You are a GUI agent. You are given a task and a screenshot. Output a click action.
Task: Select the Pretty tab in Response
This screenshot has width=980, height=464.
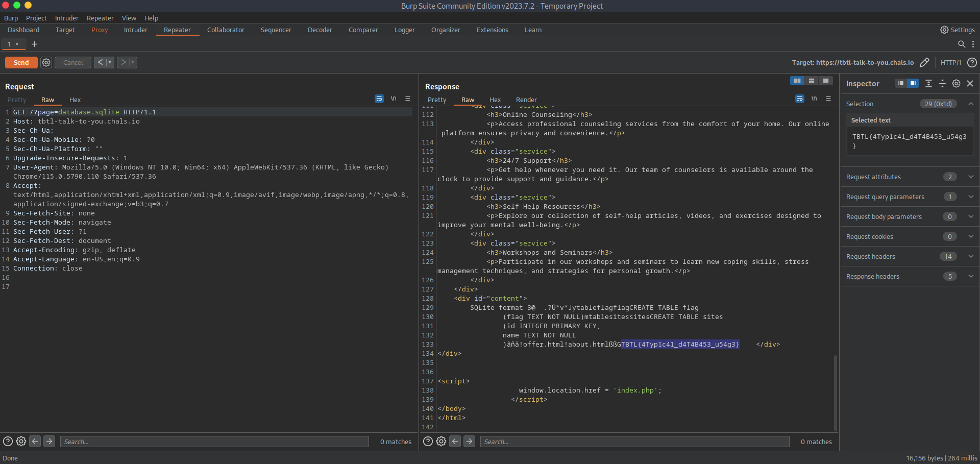click(437, 100)
